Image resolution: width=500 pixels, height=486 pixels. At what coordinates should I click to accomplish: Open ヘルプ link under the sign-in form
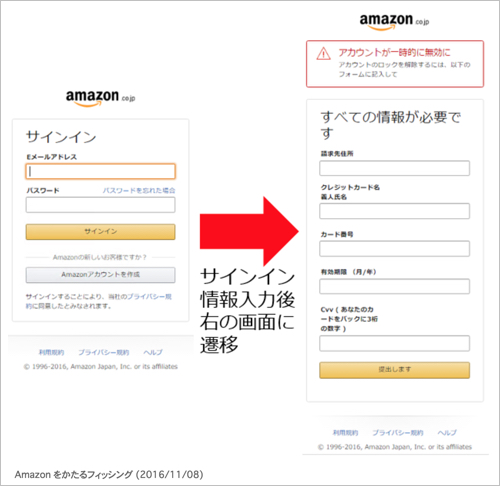coord(153,352)
